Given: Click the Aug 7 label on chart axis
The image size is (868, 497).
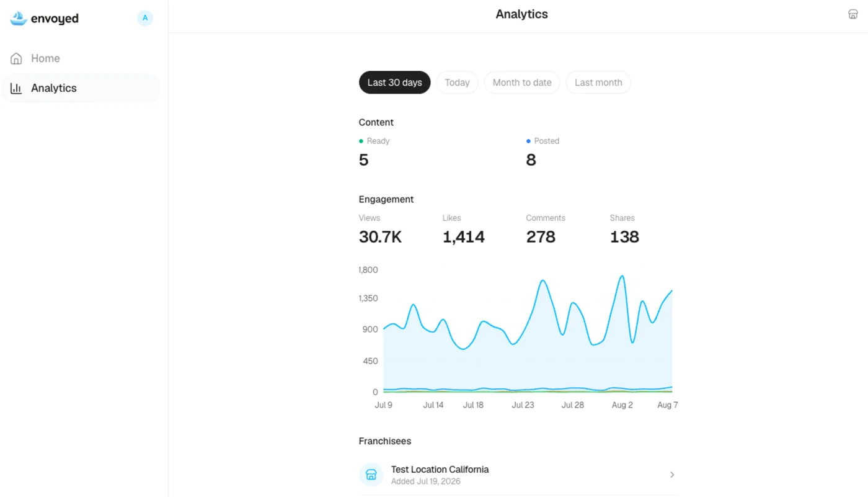Looking at the screenshot, I should tap(668, 405).
